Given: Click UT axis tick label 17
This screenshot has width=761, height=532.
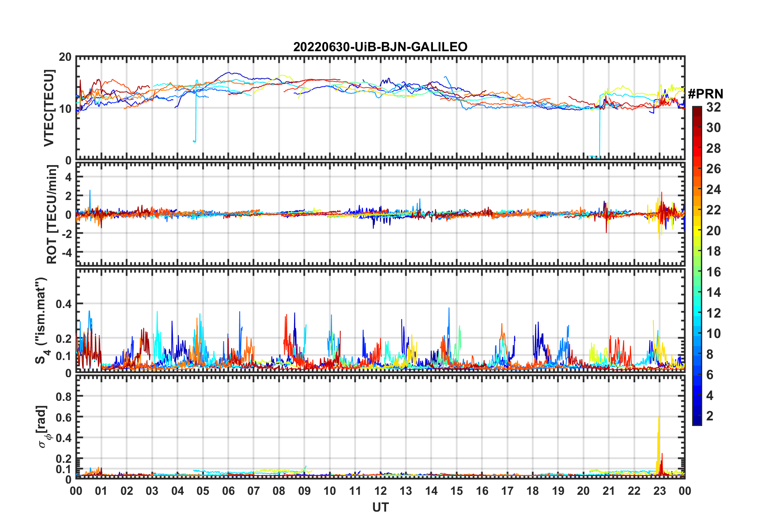Looking at the screenshot, I should click(507, 491).
